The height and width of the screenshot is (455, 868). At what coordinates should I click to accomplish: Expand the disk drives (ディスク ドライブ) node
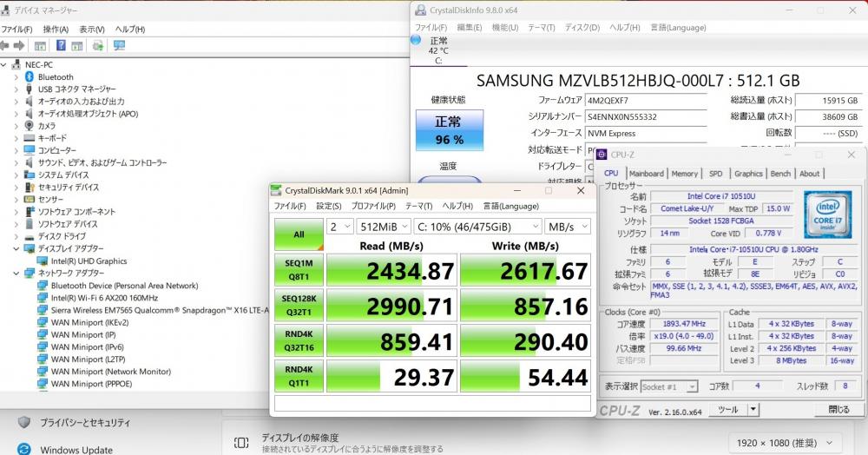pos(16,236)
